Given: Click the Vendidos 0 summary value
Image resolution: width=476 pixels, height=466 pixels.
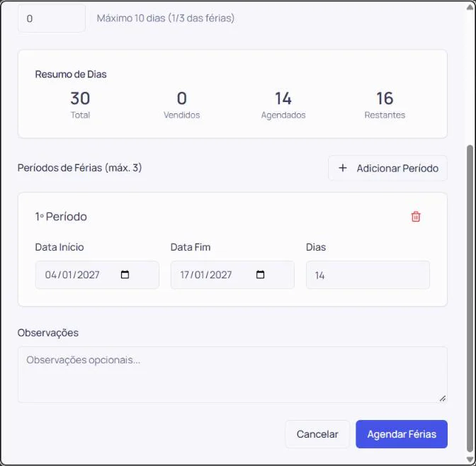Looking at the screenshot, I should (182, 98).
